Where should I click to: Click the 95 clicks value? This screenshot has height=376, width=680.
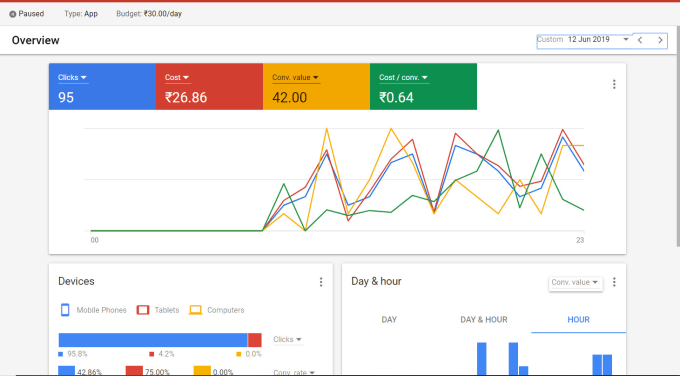(66, 98)
